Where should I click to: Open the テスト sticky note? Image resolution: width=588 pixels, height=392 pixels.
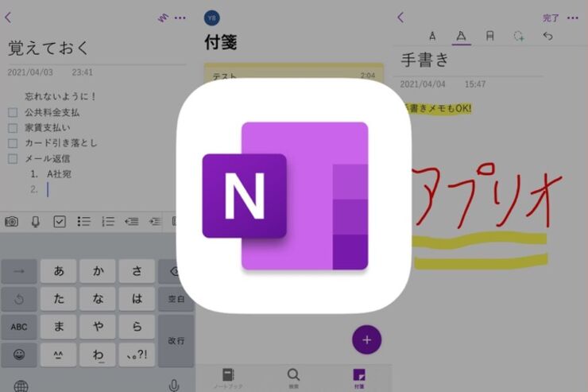tap(294, 72)
